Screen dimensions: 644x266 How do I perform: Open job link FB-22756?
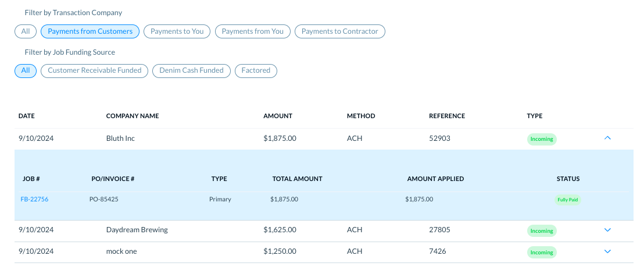pyautogui.click(x=34, y=199)
